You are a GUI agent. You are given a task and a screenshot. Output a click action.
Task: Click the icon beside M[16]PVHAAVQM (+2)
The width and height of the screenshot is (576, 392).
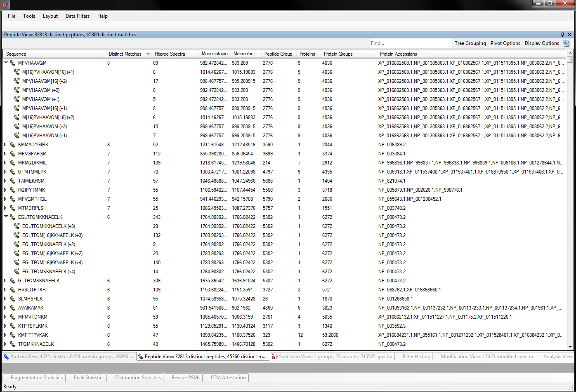pyautogui.click(x=17, y=127)
